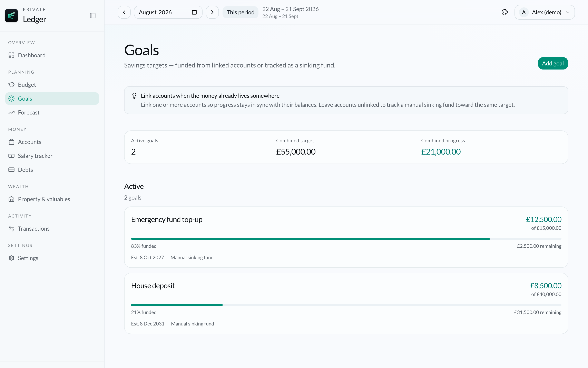Screen dimensions: 588x368
Task: Click the Add goal button
Action: coord(553,63)
